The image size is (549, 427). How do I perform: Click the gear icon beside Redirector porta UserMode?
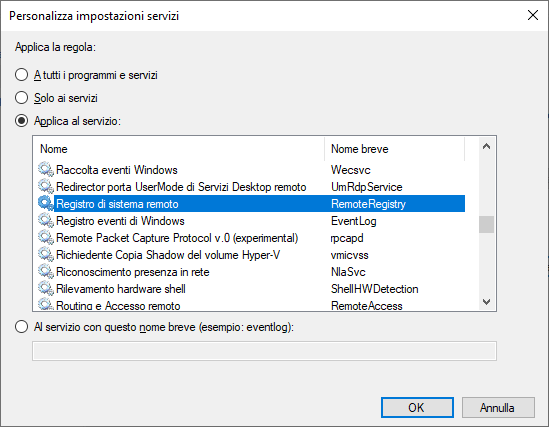(46, 187)
